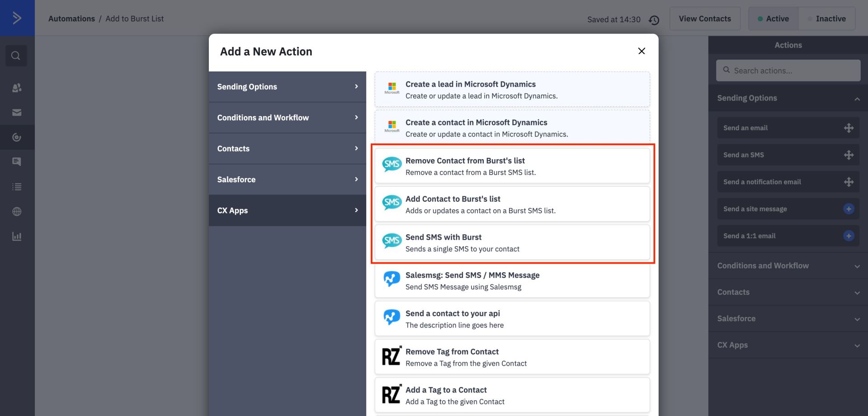Click the ActiveCampaign logo
Image resolution: width=868 pixels, height=416 pixels.
17,18
